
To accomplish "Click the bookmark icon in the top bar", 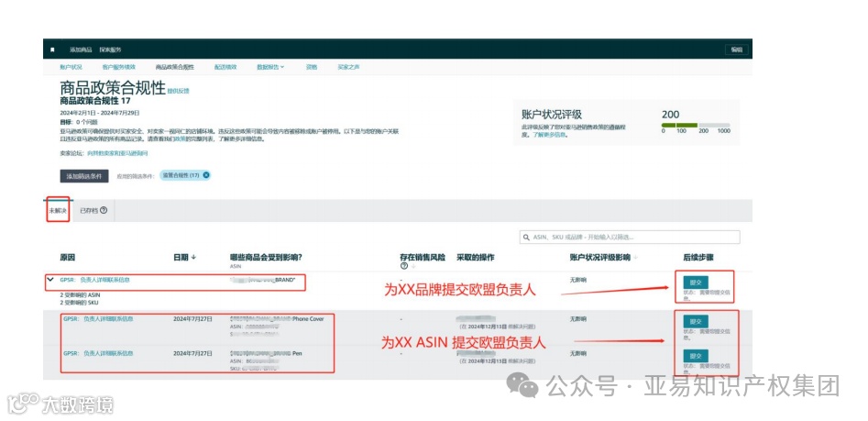I will 52,50.
